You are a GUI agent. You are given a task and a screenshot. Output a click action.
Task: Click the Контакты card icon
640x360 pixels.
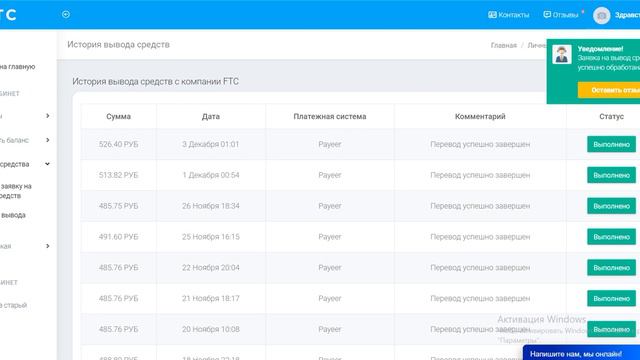pyautogui.click(x=492, y=15)
